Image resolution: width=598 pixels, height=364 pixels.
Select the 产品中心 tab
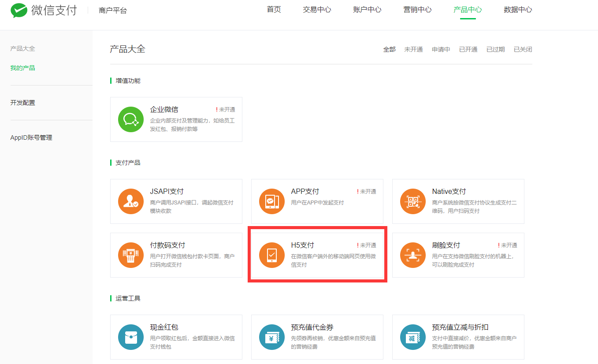click(468, 10)
